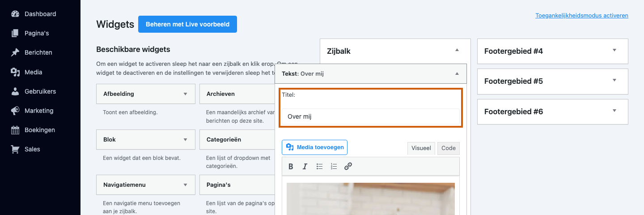This screenshot has width=644, height=215.
Task: Toggle bold formatting in the editor
Action: point(291,166)
